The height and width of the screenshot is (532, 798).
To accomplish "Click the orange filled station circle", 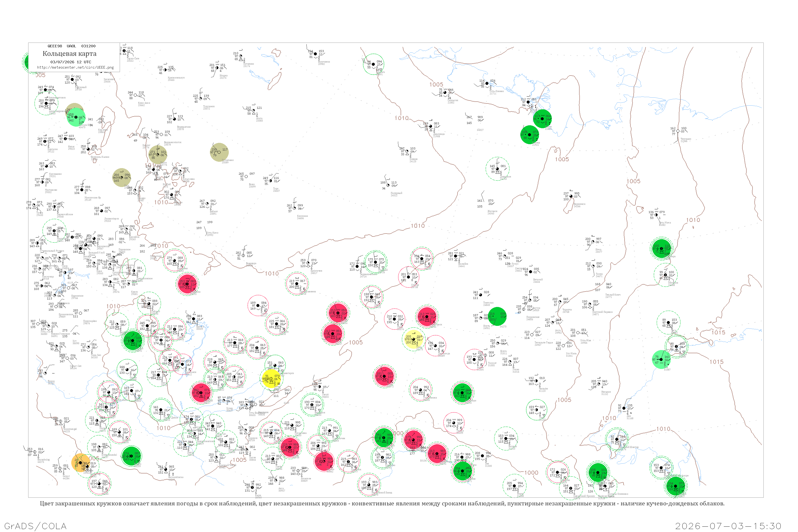I will pyautogui.click(x=81, y=463).
